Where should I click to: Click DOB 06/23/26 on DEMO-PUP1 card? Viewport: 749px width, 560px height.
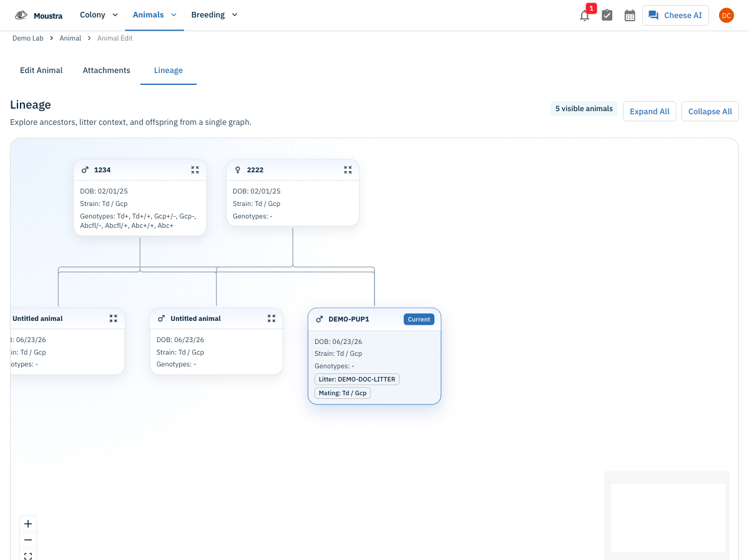click(x=338, y=341)
